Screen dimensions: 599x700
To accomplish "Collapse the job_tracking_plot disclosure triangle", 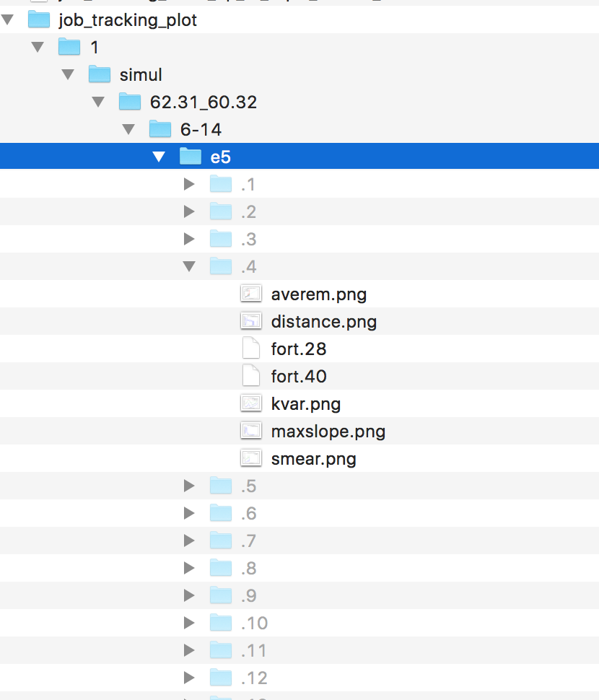I will [8, 20].
